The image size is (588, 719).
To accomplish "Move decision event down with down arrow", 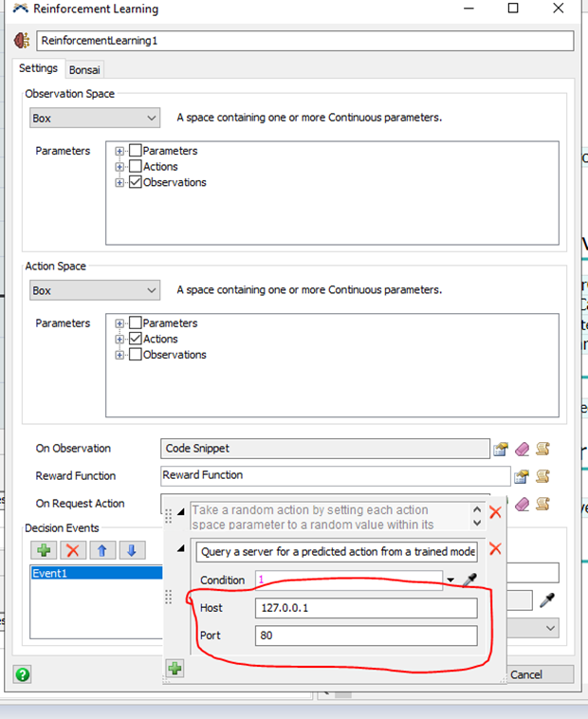I will click(x=132, y=550).
